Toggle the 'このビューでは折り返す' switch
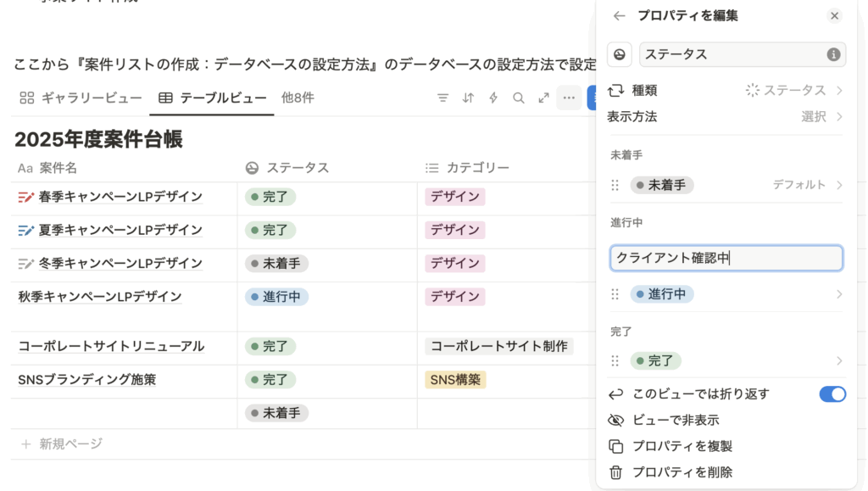Screen dimensions: 868x491 (x=832, y=394)
